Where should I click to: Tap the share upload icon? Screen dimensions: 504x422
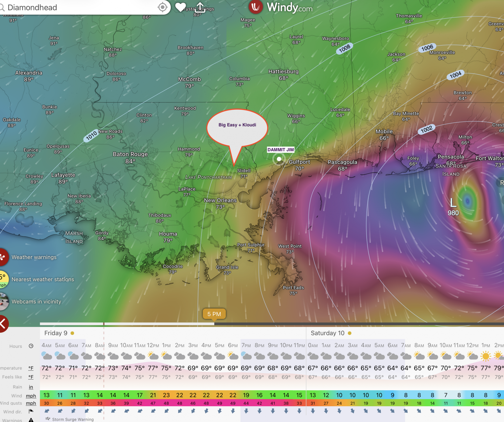200,7
